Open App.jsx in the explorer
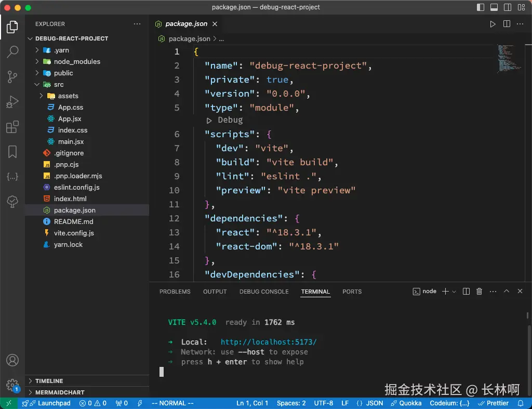 (70, 118)
